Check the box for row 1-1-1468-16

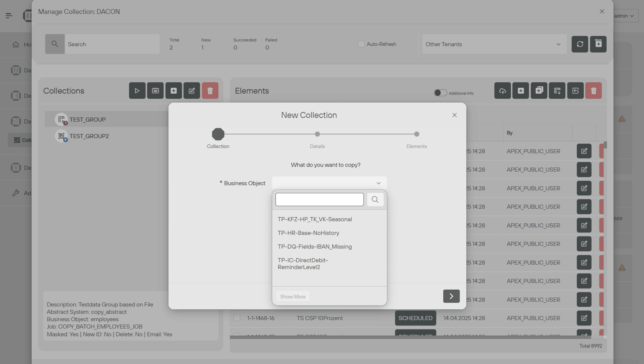pyautogui.click(x=237, y=318)
